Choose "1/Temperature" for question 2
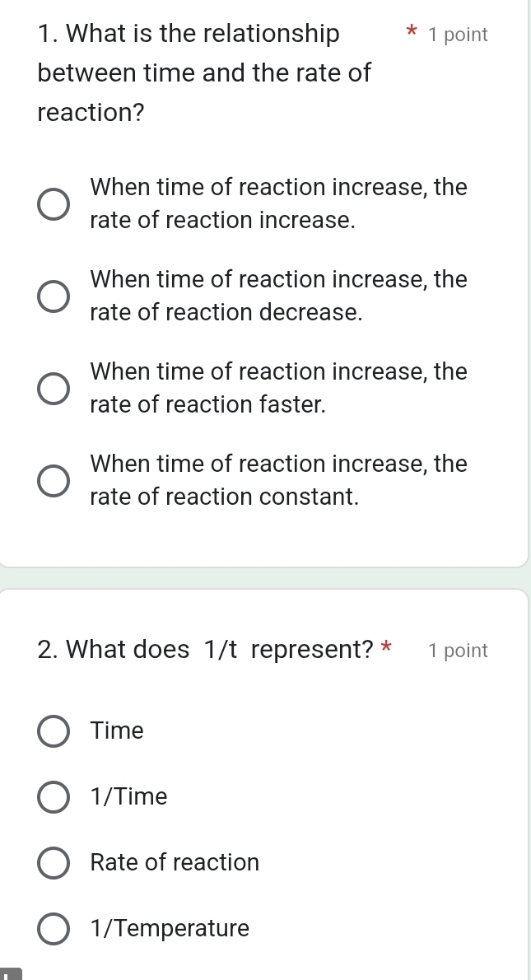The image size is (531, 980). (52, 928)
